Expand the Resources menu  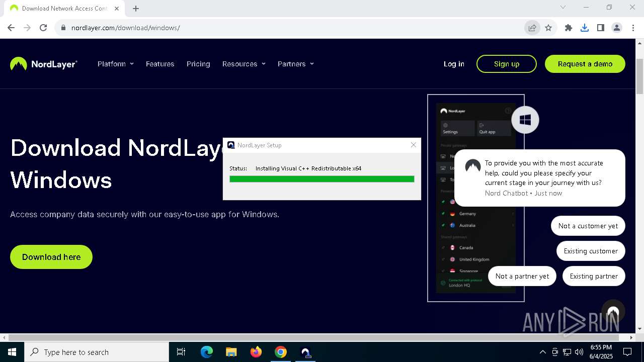pos(244,64)
